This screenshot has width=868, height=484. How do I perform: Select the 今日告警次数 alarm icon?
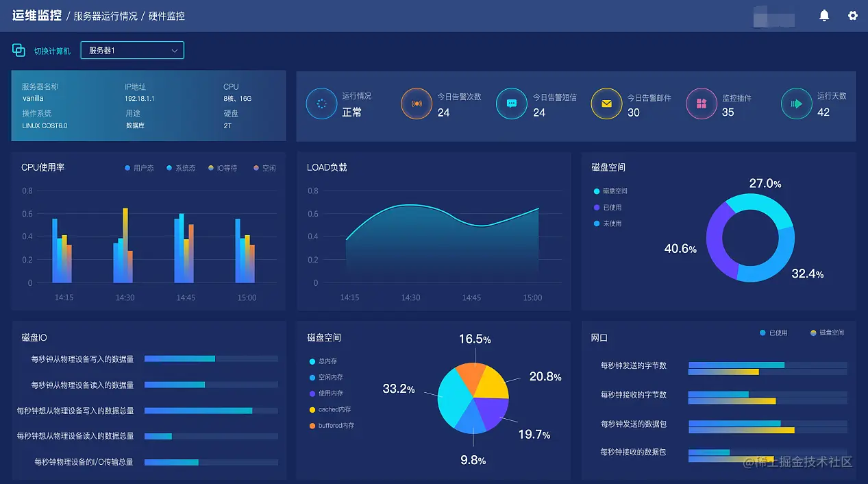click(x=417, y=104)
